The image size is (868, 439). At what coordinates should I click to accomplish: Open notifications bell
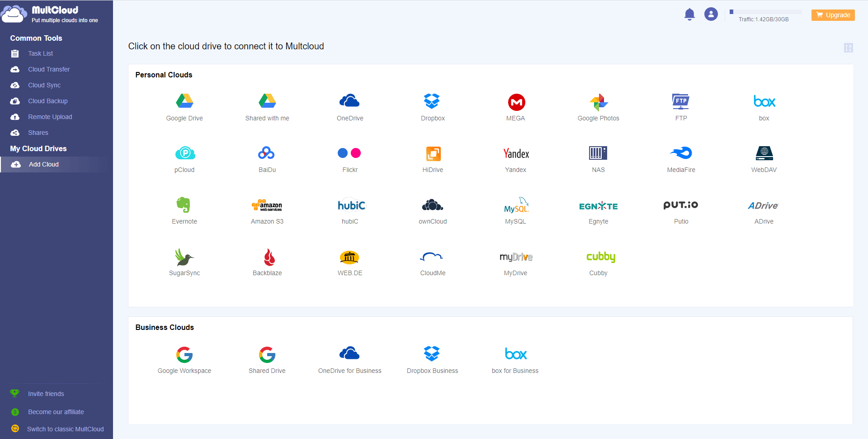[689, 14]
